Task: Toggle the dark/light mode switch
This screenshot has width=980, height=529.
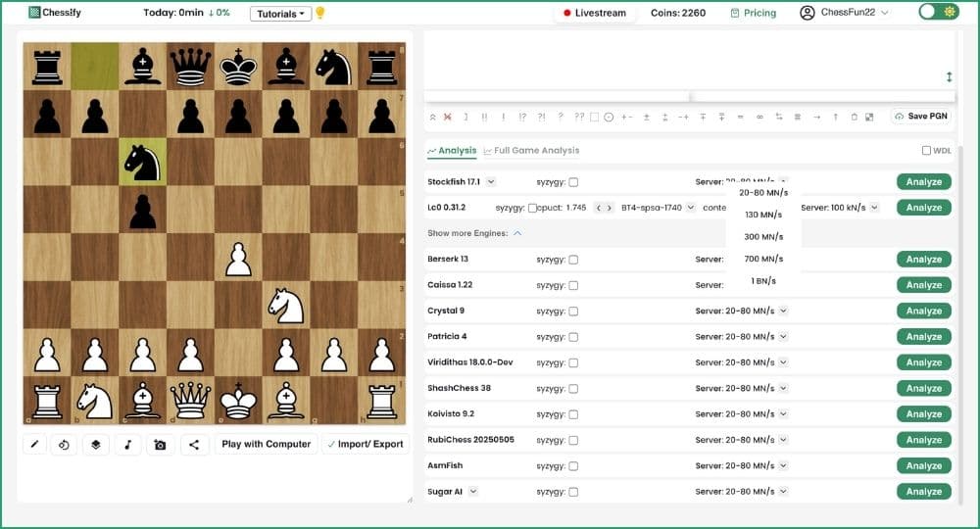Action: tap(939, 12)
